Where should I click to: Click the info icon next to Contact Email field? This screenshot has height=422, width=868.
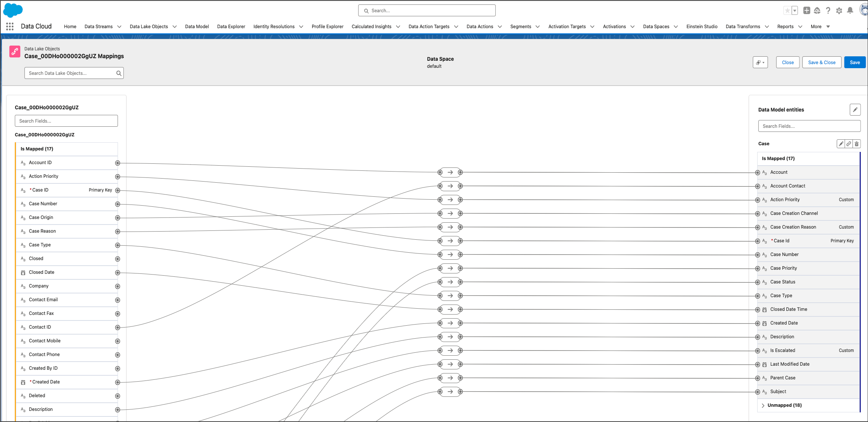[118, 299]
